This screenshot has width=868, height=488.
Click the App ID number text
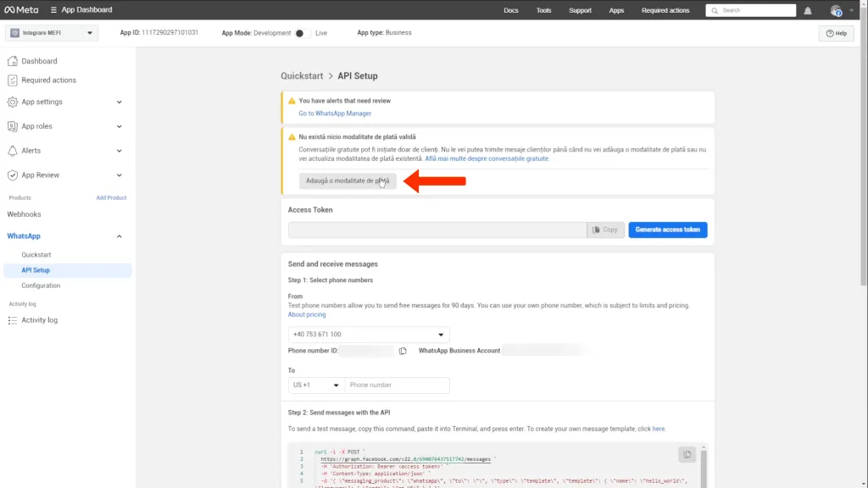(x=170, y=33)
